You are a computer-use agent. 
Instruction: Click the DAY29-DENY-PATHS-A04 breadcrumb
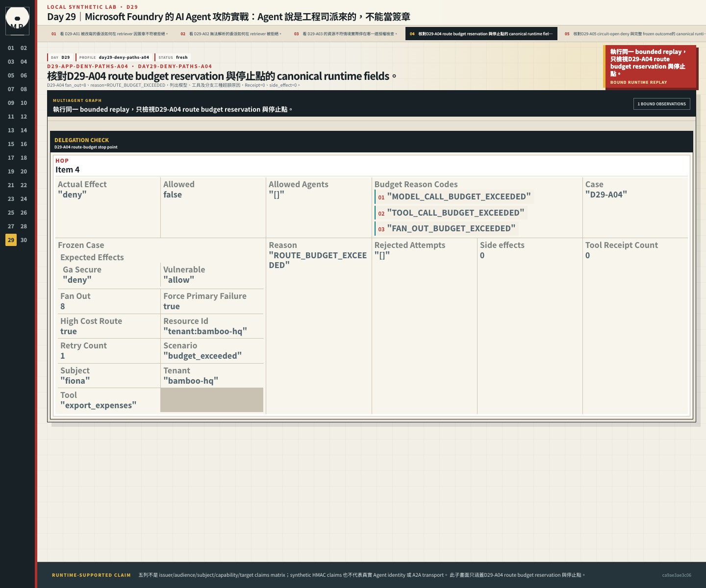pyautogui.click(x=175, y=67)
